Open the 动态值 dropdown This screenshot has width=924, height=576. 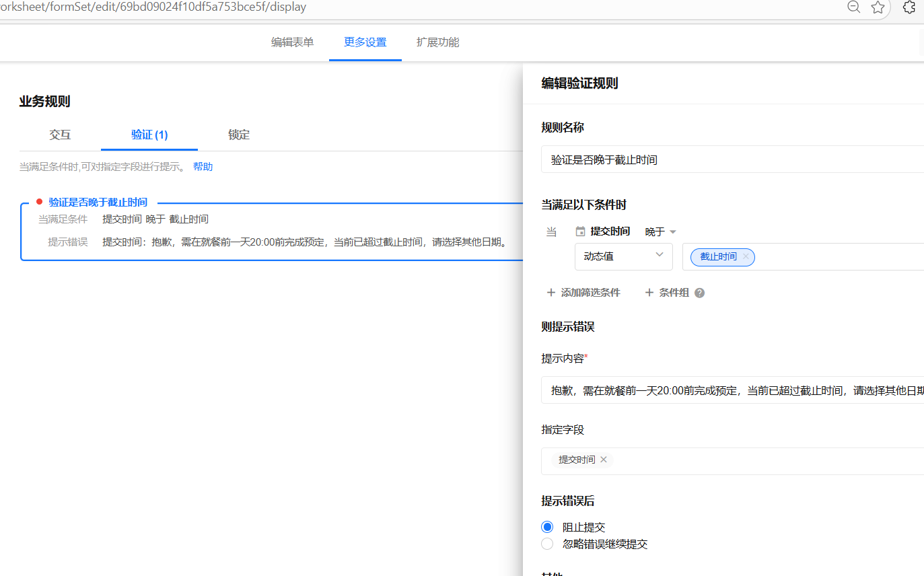click(x=623, y=256)
